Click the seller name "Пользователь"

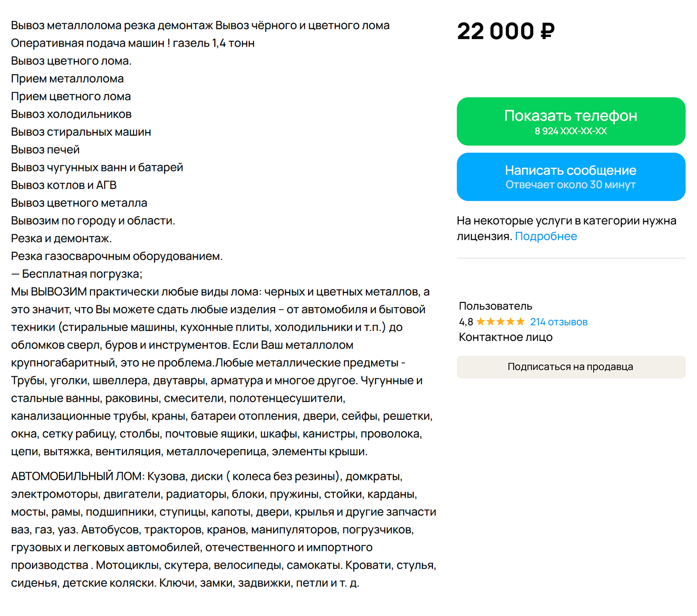click(495, 306)
